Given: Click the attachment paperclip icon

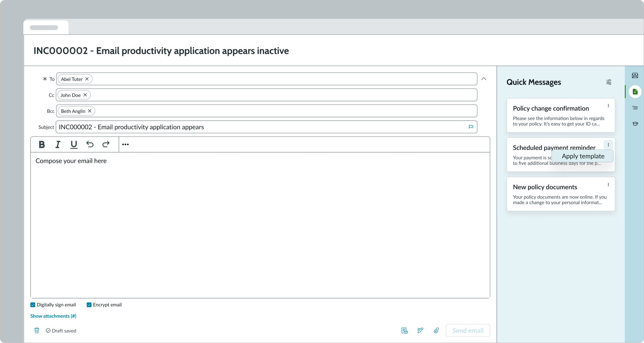Looking at the screenshot, I should (436, 331).
